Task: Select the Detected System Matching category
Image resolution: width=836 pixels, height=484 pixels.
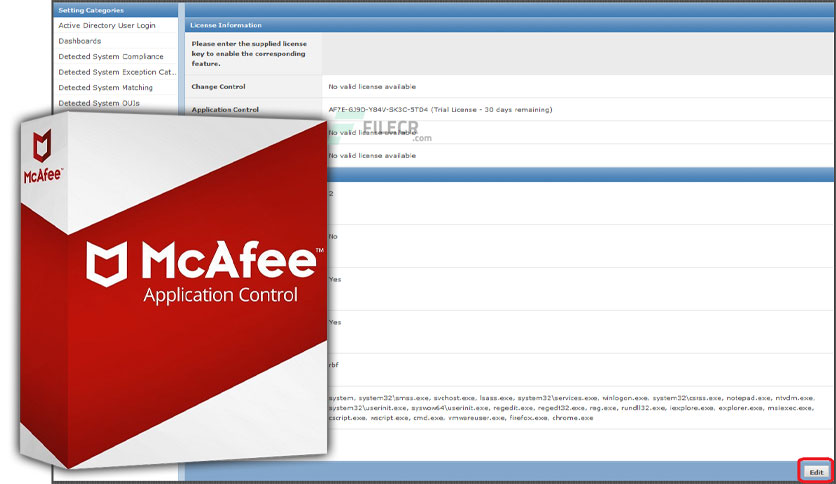Action: [106, 87]
